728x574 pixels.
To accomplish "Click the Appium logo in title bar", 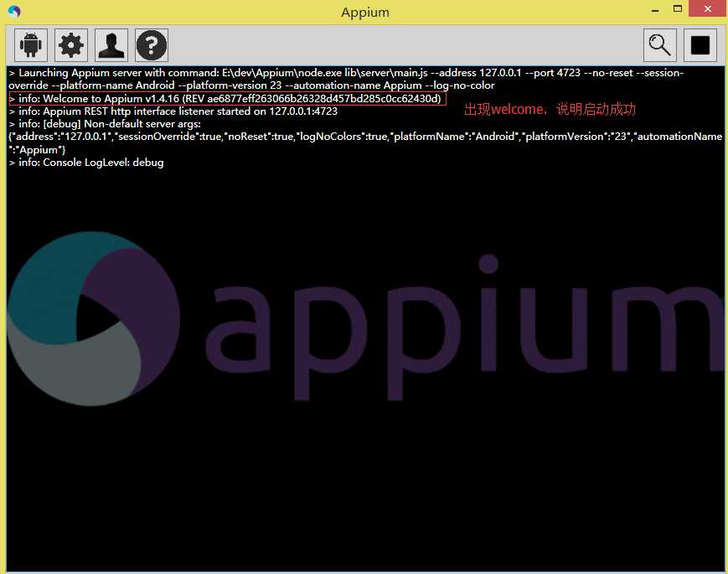I will tap(14, 11).
